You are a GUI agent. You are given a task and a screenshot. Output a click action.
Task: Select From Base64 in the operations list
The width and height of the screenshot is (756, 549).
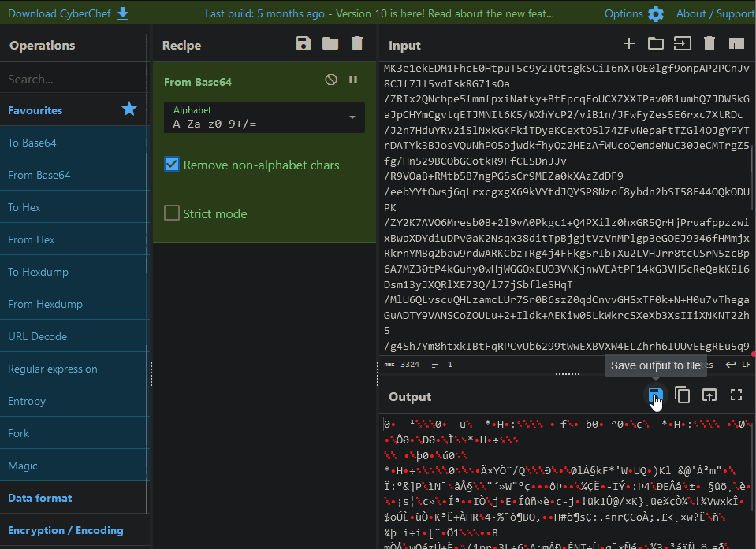tap(74, 175)
